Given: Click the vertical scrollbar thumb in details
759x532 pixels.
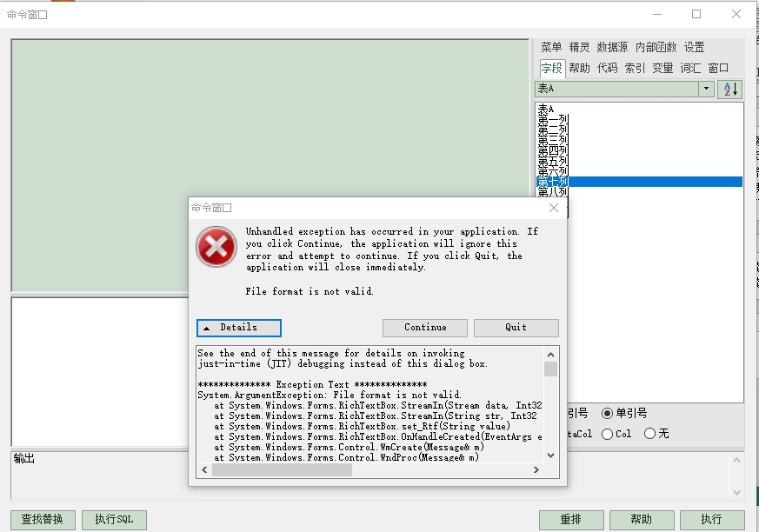Looking at the screenshot, I should tap(551, 369).
